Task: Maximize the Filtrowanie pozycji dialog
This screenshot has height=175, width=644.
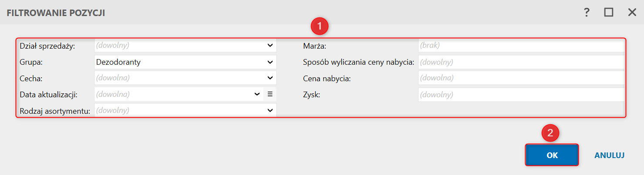Action: [x=609, y=12]
